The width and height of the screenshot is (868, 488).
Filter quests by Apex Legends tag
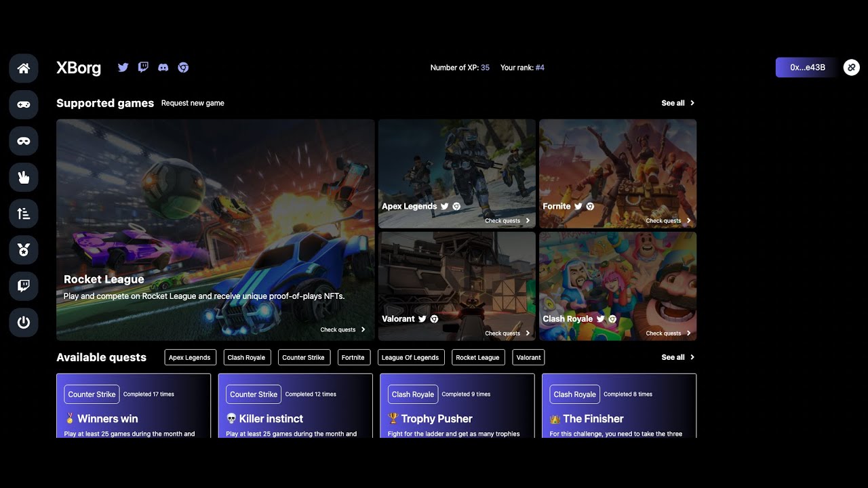(189, 357)
